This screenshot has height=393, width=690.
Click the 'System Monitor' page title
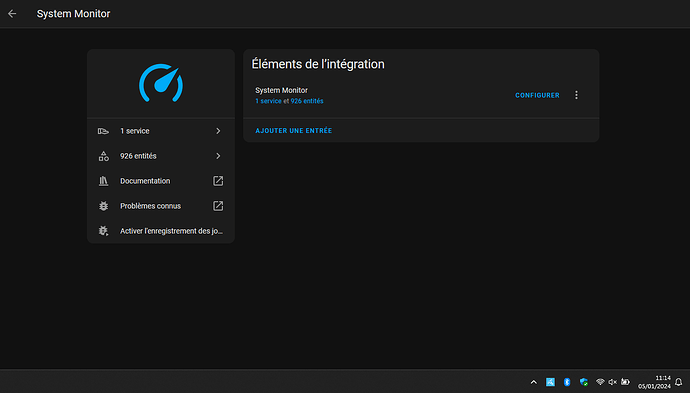click(x=73, y=14)
